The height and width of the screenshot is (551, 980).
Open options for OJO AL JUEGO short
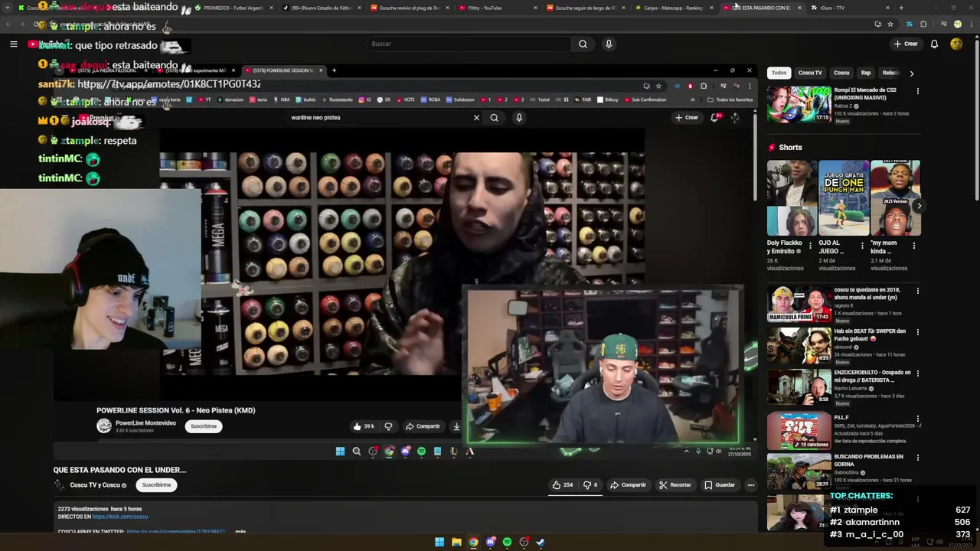862,246
